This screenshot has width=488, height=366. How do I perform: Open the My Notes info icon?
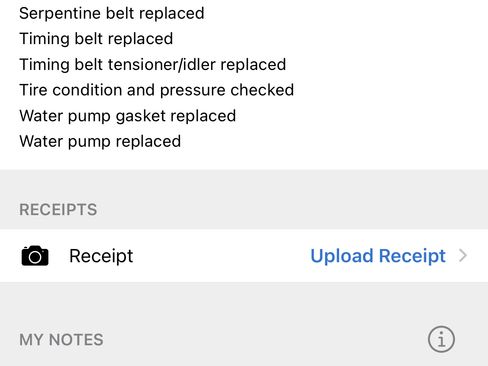pyautogui.click(x=441, y=339)
